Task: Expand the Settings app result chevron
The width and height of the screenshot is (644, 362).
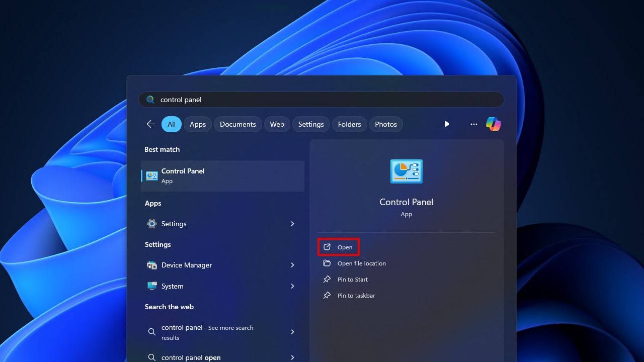Action: tap(292, 224)
